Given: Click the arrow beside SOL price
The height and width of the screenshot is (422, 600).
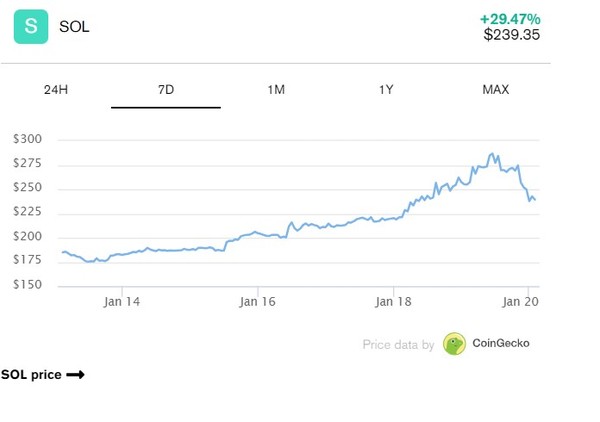Looking at the screenshot, I should click(x=75, y=375).
